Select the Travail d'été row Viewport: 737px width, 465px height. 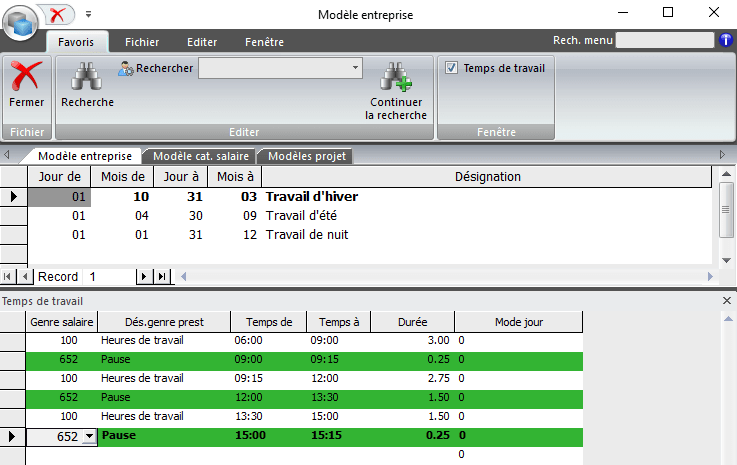(x=300, y=215)
